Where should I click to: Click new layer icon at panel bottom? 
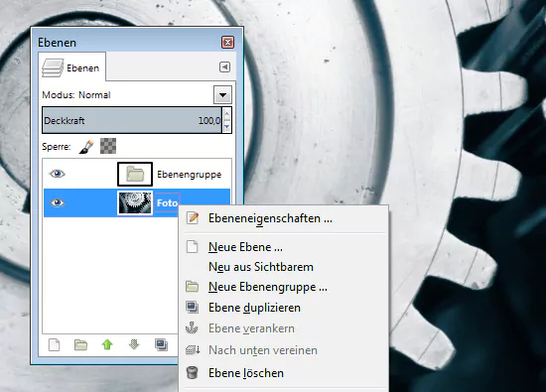[54, 345]
